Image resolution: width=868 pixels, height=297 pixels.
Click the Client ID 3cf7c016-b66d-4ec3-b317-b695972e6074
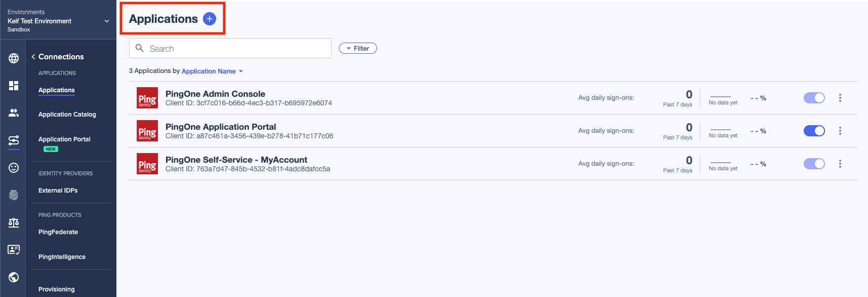tap(249, 103)
